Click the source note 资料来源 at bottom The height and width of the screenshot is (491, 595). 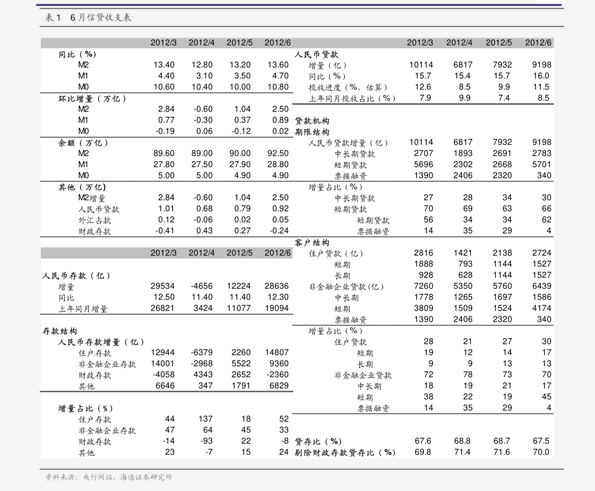[x=109, y=477]
